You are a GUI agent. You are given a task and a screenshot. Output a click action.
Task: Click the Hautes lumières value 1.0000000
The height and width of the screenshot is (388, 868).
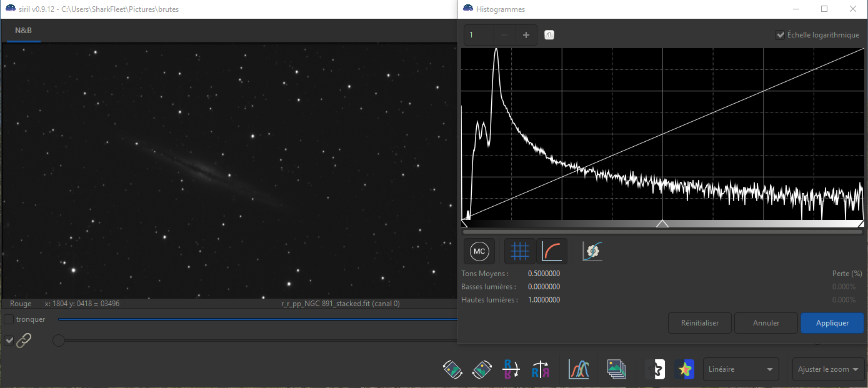click(544, 300)
